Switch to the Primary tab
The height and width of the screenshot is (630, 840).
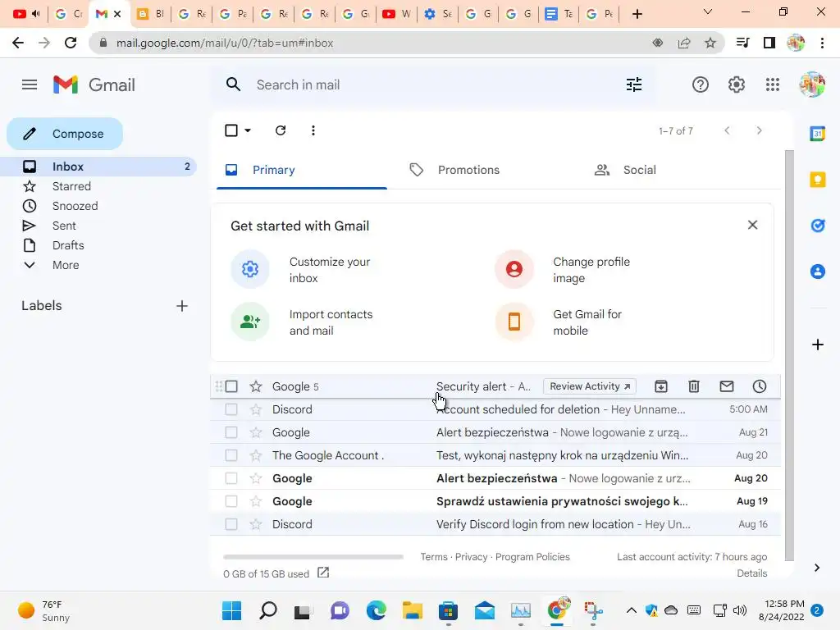coord(302,170)
